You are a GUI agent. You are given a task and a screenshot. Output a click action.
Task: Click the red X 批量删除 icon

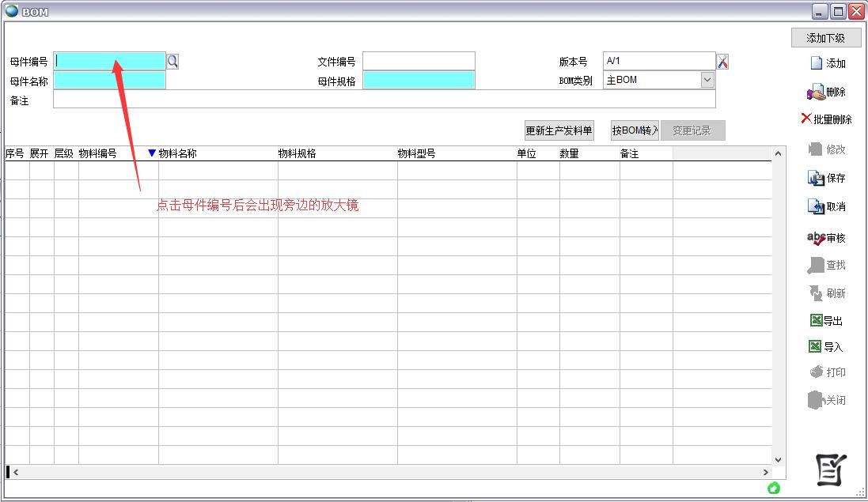[806, 119]
